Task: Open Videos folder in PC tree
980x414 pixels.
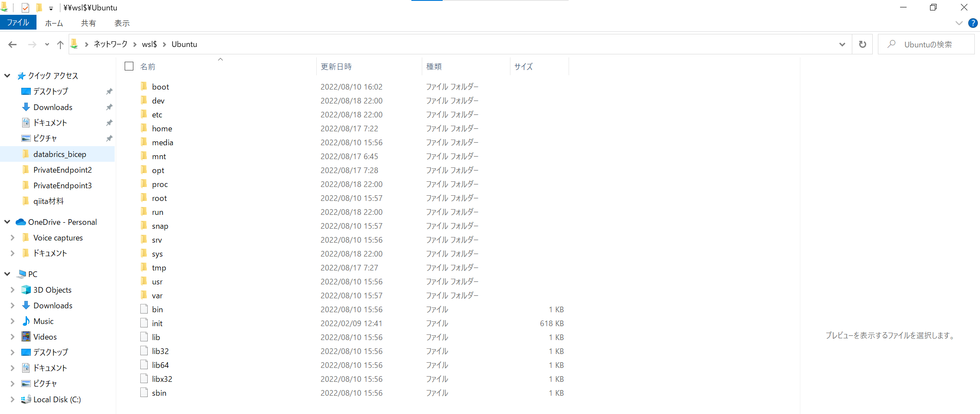Action: (45, 337)
